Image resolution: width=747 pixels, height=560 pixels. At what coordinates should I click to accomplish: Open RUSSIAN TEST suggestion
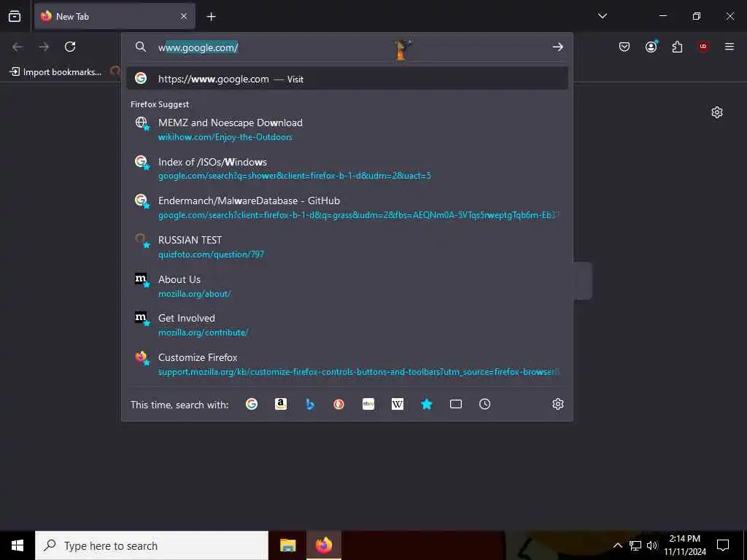[x=347, y=246]
